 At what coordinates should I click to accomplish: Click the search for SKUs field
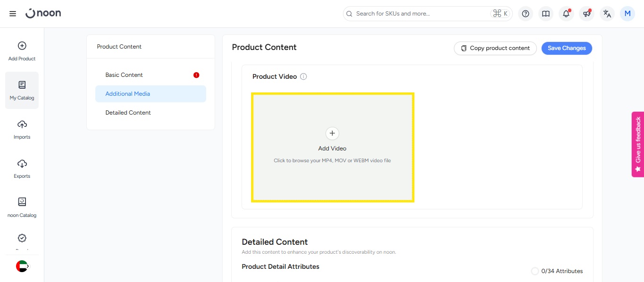[x=420, y=14]
